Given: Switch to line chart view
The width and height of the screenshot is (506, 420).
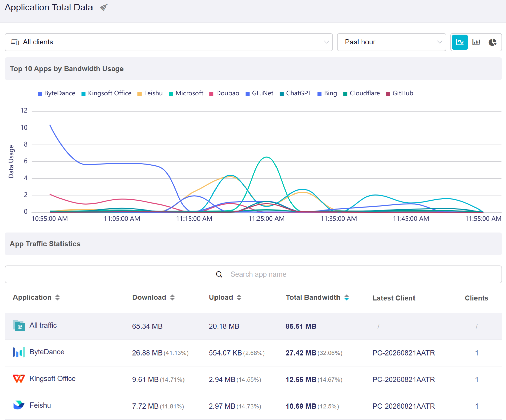Looking at the screenshot, I should click(460, 42).
